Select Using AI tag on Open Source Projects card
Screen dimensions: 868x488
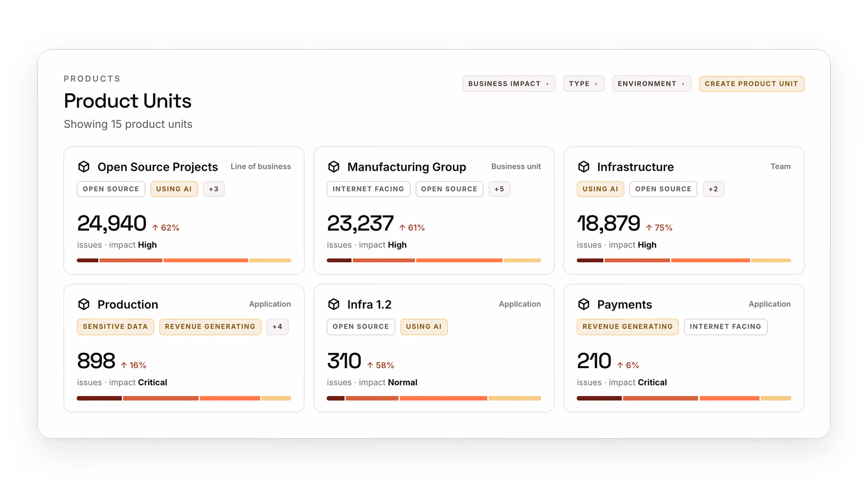(174, 189)
